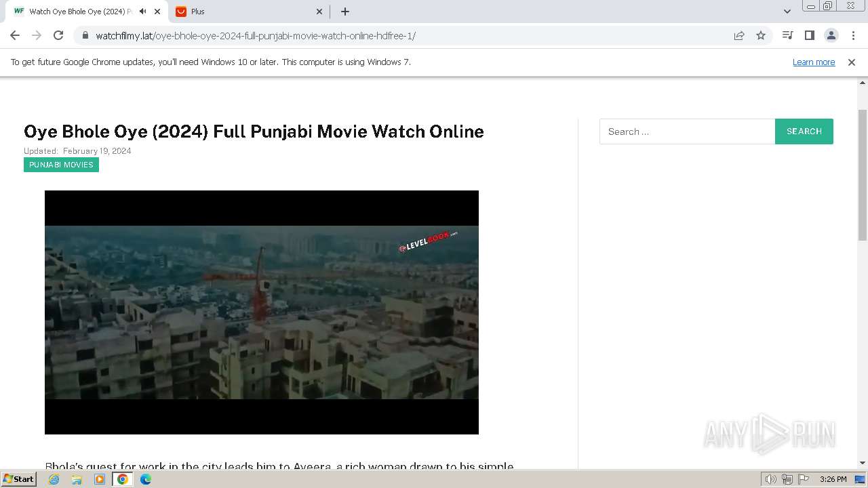
Task: Toggle the Chrome side panel
Action: pyautogui.click(x=809, y=35)
